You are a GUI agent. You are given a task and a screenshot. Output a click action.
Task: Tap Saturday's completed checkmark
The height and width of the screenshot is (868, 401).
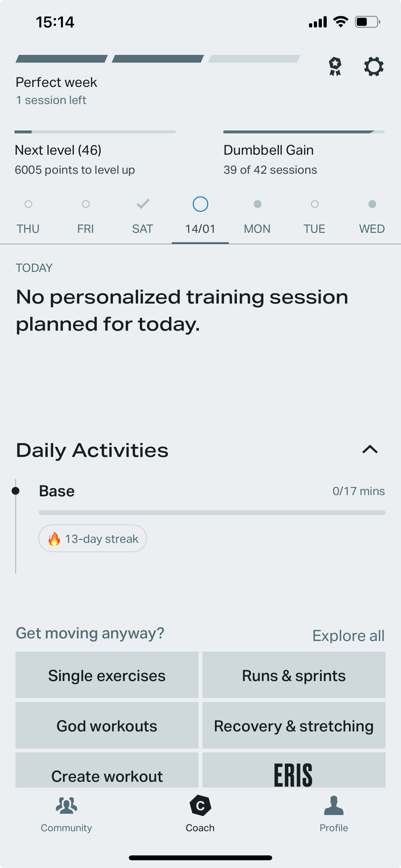[143, 204]
